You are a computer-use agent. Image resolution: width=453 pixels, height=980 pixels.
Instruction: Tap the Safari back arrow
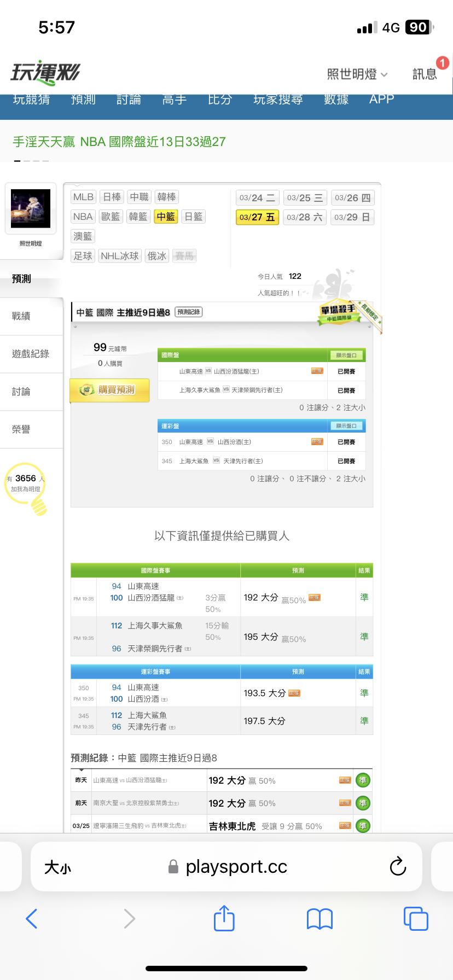[x=32, y=919]
